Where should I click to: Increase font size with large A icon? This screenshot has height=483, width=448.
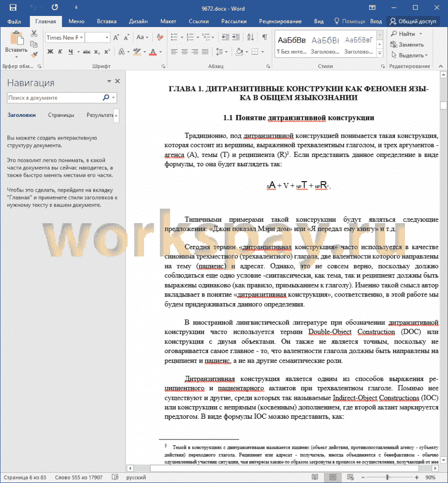click(x=116, y=38)
